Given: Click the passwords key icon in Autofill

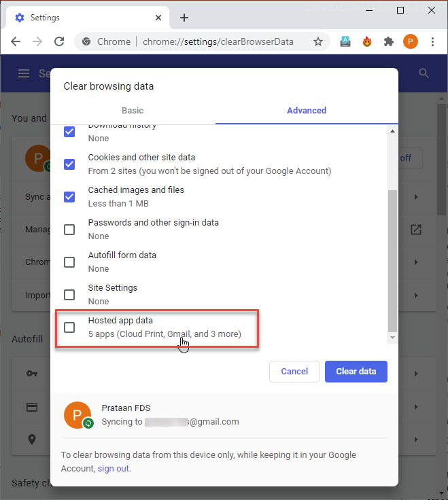Looking at the screenshot, I should (x=31, y=373).
